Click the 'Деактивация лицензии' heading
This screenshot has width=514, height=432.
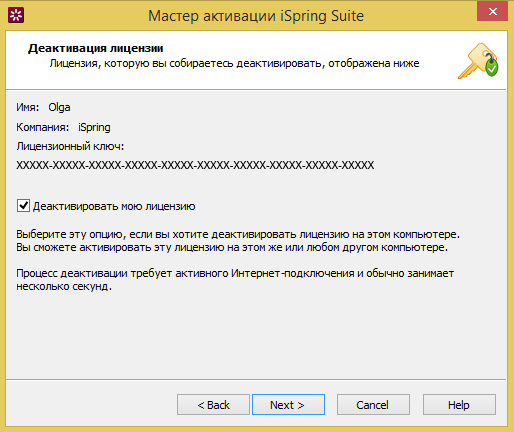tap(96, 48)
